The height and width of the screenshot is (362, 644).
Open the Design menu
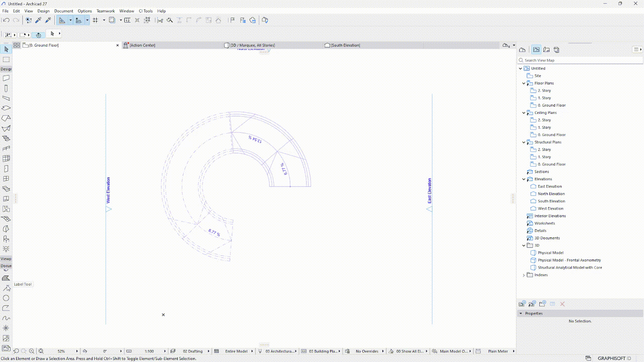click(43, 11)
